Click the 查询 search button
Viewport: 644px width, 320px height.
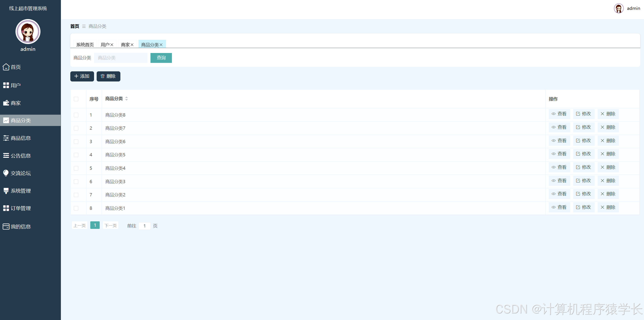click(161, 58)
